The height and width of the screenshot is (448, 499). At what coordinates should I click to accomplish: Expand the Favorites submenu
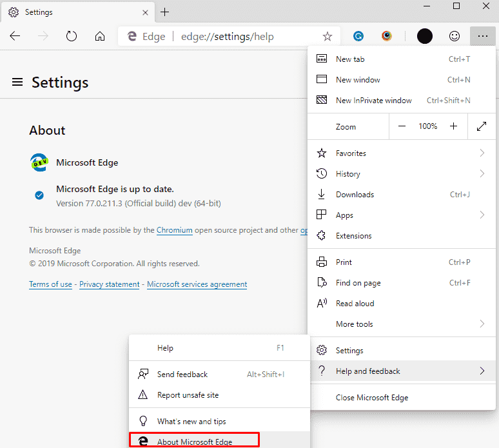[x=402, y=153]
